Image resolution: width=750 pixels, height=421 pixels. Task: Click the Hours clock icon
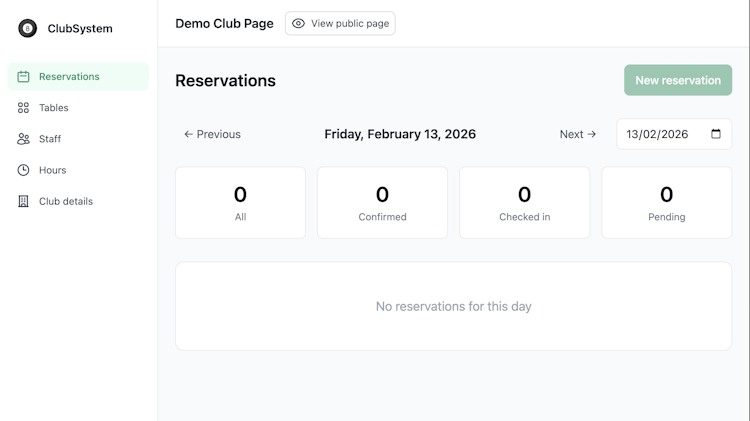[x=23, y=170]
